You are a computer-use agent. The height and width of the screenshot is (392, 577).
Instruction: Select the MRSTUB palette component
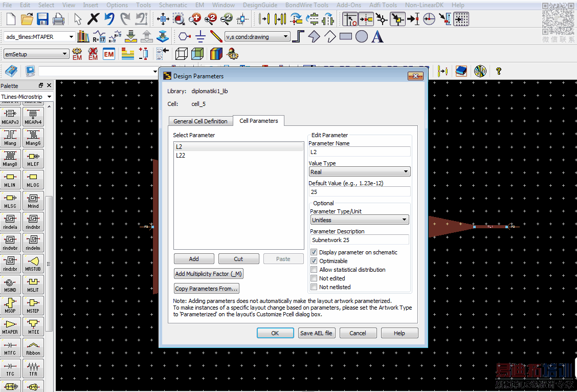tap(33, 264)
